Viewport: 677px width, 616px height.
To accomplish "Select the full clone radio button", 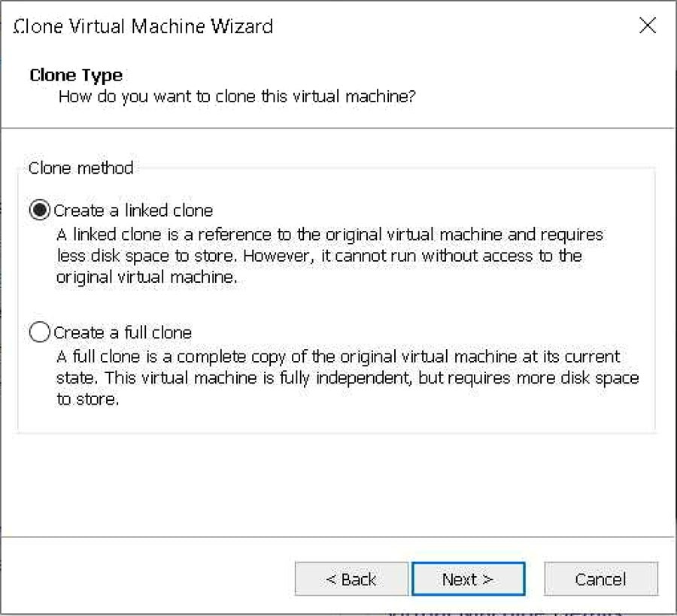I will click(x=40, y=332).
